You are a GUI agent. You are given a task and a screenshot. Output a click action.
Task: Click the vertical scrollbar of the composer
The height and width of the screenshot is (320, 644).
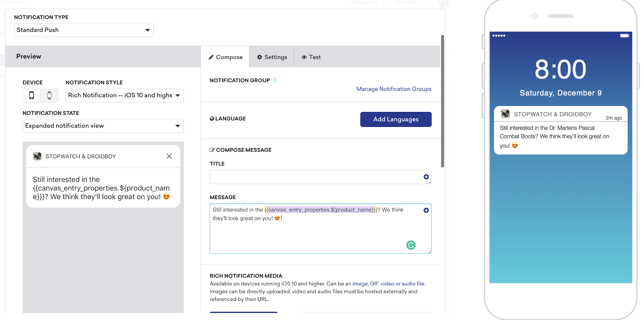(443, 101)
